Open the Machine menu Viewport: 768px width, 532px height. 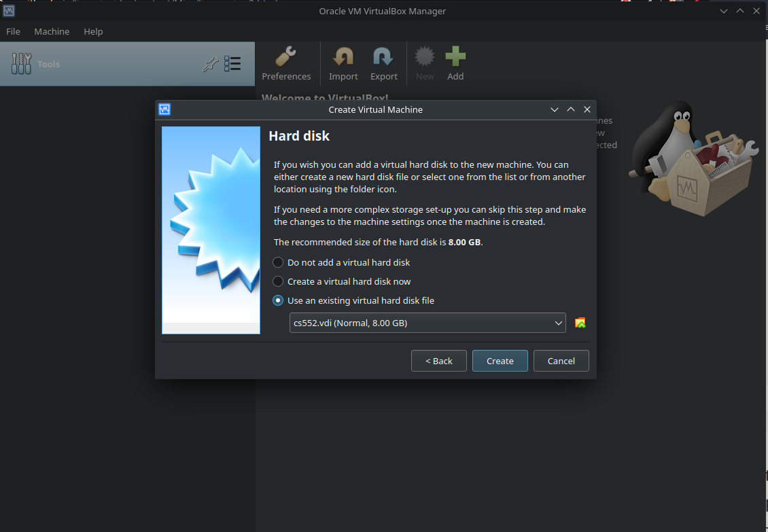click(52, 31)
